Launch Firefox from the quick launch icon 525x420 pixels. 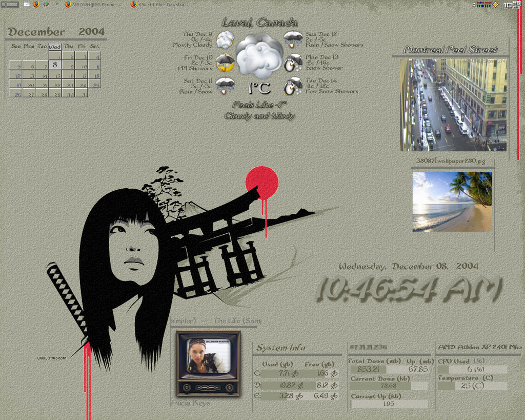[36, 4]
